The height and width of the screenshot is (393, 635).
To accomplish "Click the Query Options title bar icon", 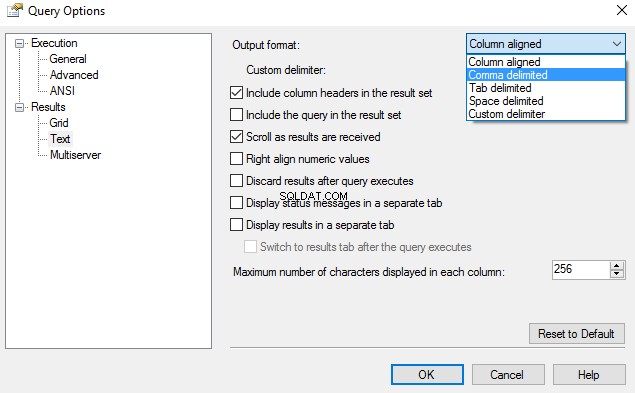I will coord(15,10).
